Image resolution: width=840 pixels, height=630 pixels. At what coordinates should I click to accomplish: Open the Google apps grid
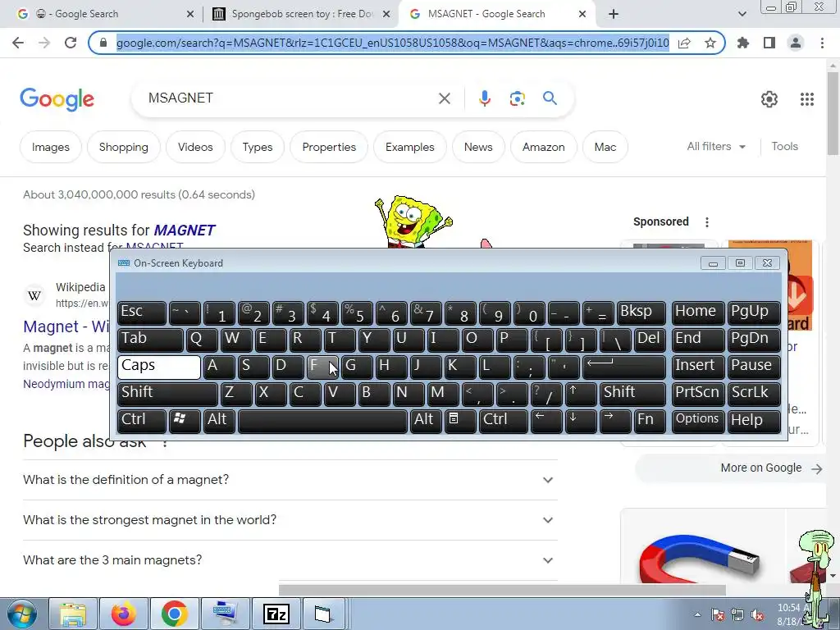(807, 99)
